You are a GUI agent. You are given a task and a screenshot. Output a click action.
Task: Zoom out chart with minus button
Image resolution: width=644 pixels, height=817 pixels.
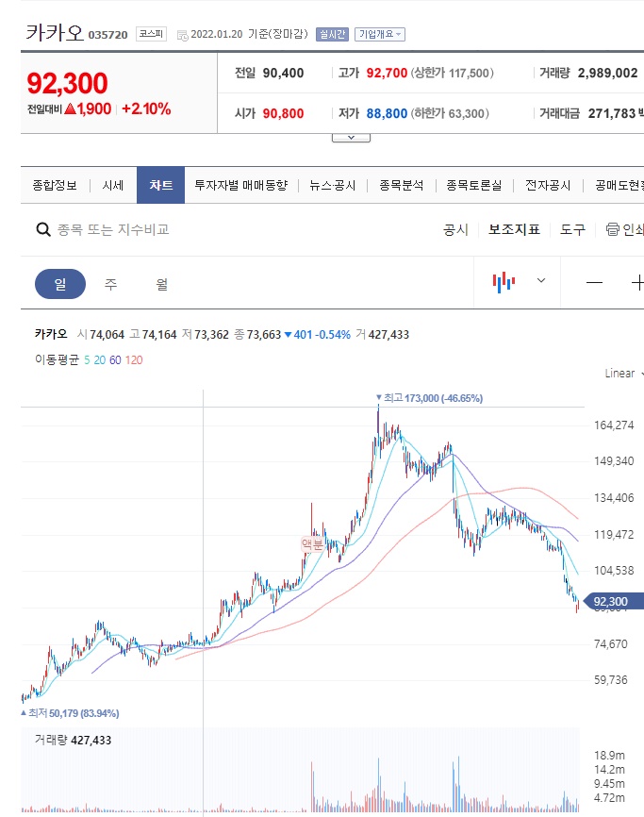(594, 283)
